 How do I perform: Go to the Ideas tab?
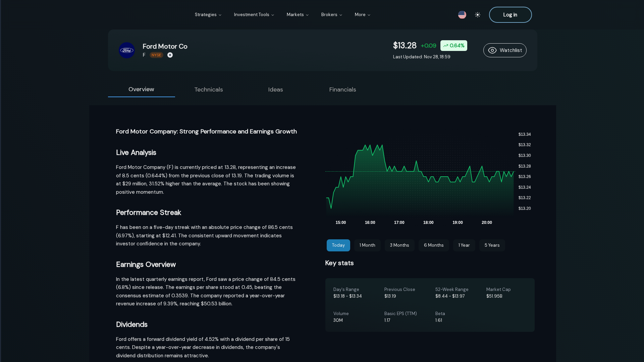[275, 89]
